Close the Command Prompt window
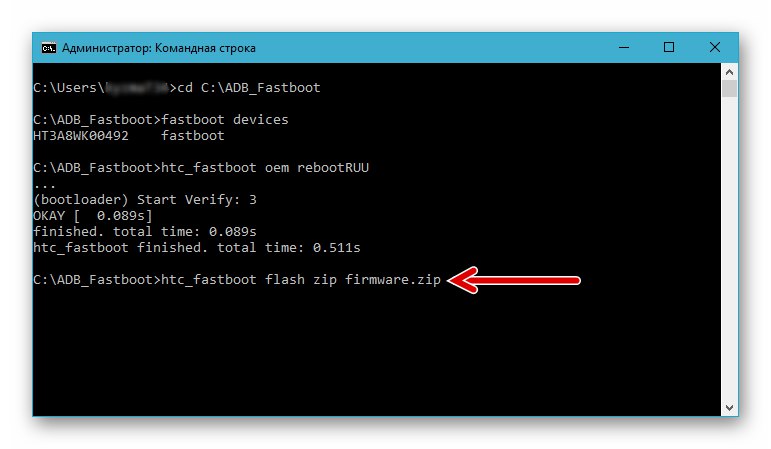This screenshot has height=449, width=771. [x=716, y=47]
